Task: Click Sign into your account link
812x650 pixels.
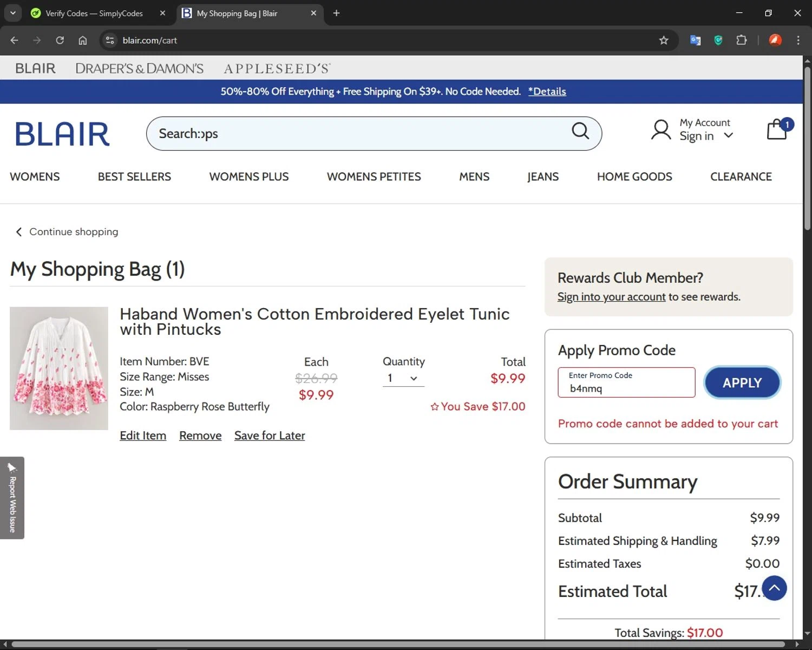Action: (x=611, y=297)
